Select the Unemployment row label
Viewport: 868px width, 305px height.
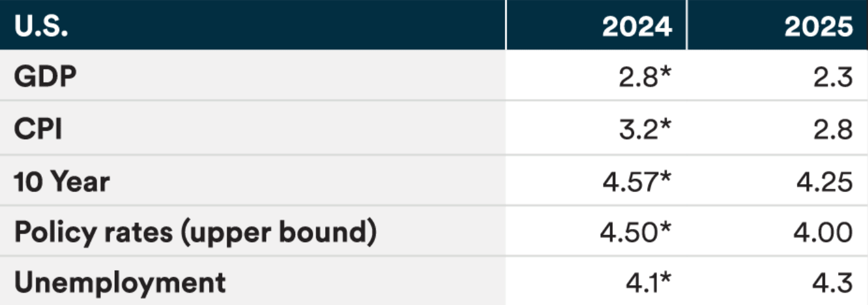[119, 283]
